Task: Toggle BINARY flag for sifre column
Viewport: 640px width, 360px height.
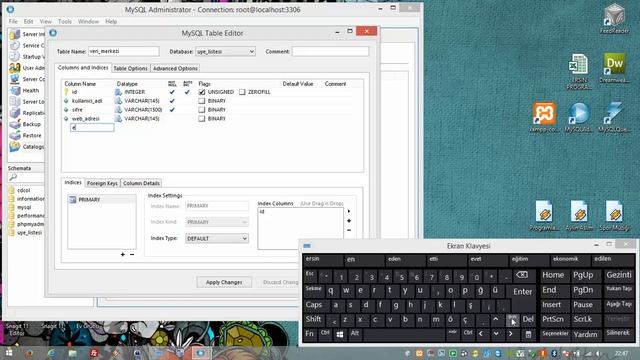Action: [202, 110]
